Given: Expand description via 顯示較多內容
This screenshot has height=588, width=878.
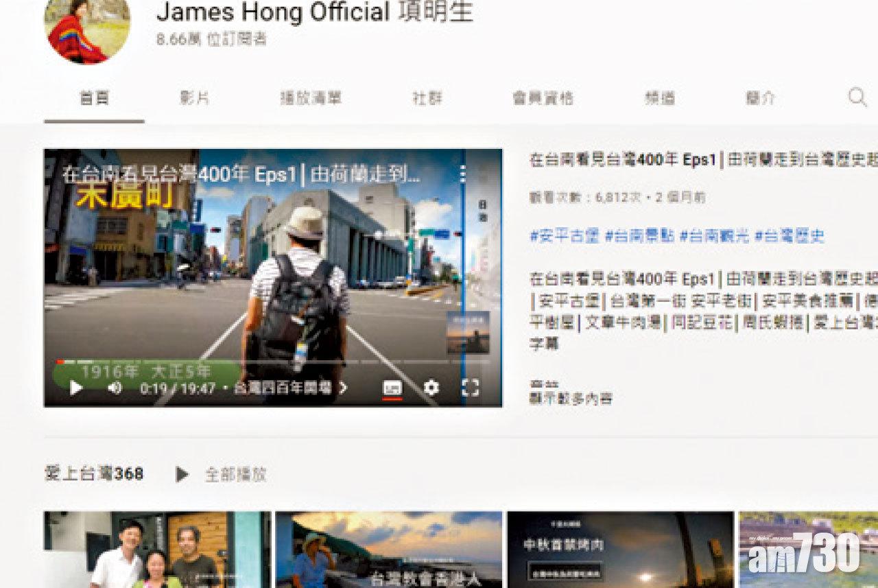Looking at the screenshot, I should (x=571, y=398).
